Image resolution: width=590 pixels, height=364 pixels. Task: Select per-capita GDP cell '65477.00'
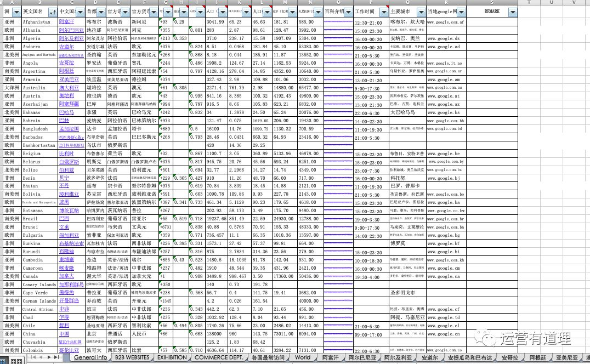tap(310, 88)
